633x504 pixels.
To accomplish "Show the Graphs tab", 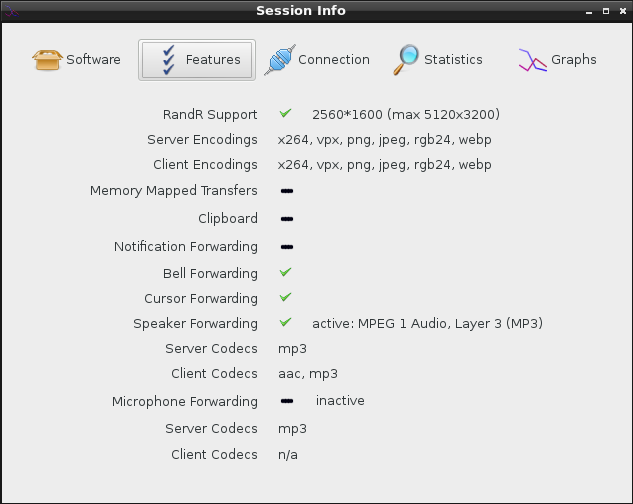I will tap(558, 60).
